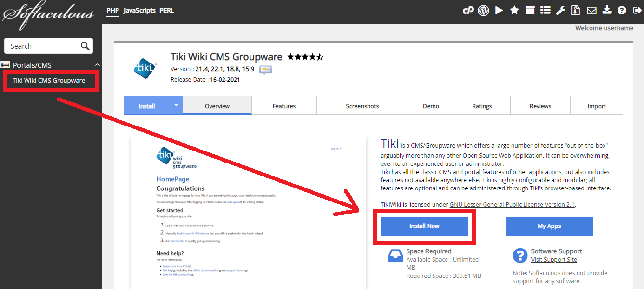Click the My Apps button
The image size is (644, 289).
click(x=549, y=226)
